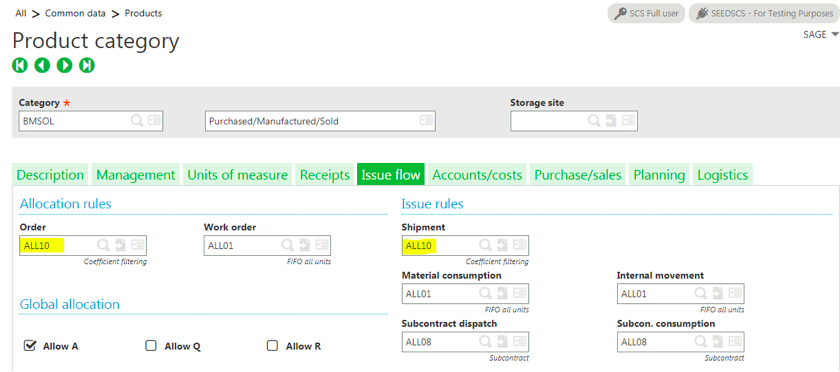Open Category field actions card icon
Image resolution: width=840 pixels, height=372 pixels.
[x=154, y=121]
